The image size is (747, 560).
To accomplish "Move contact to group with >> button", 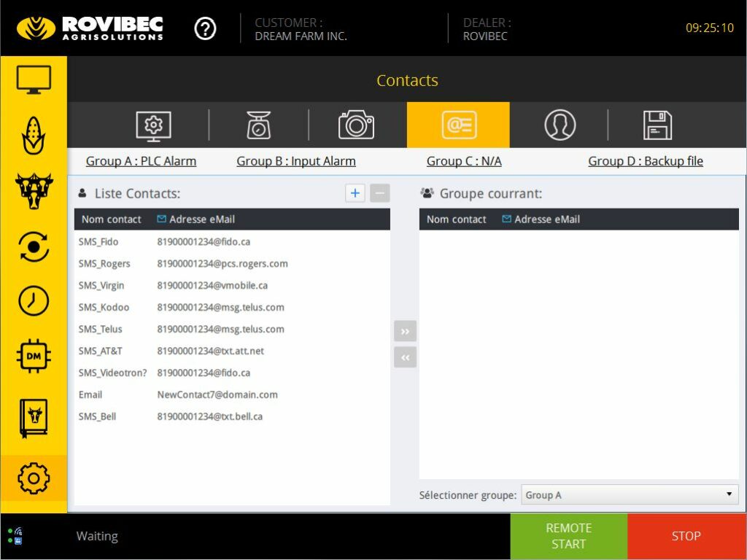I will click(406, 332).
